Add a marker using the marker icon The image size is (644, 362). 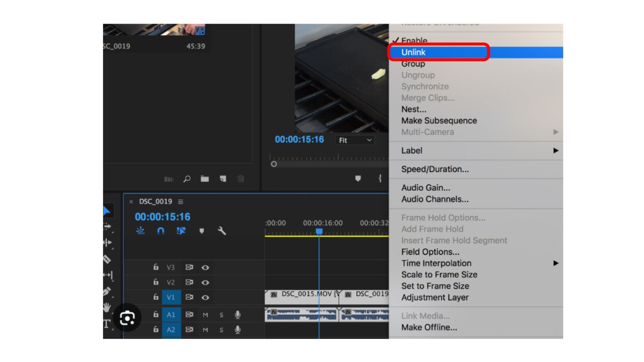point(202,231)
